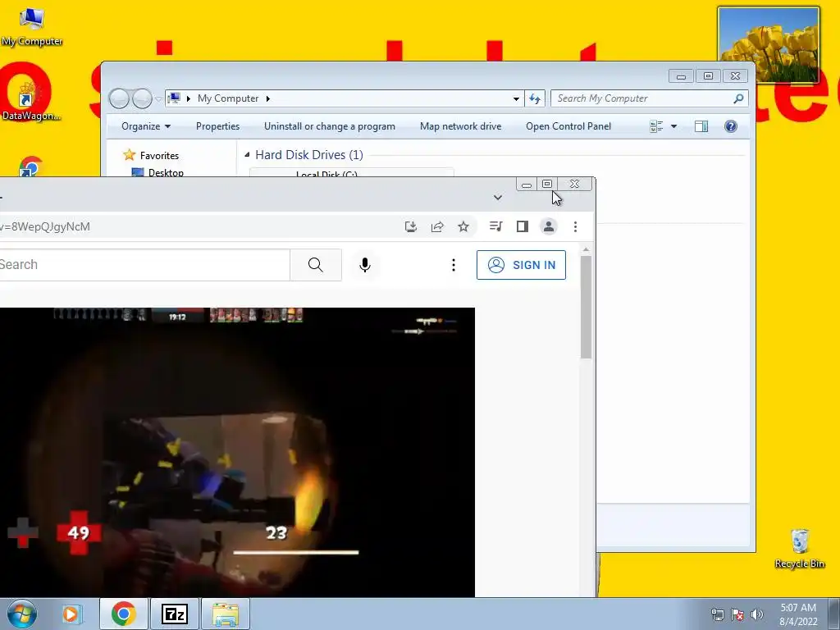Expand the arrow after My Computer breadcrumb
The image size is (840, 630).
click(x=268, y=98)
